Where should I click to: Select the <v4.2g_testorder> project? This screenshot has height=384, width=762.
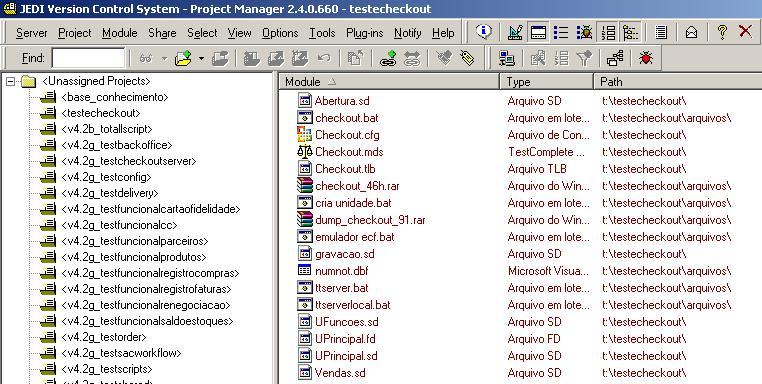(x=104, y=337)
